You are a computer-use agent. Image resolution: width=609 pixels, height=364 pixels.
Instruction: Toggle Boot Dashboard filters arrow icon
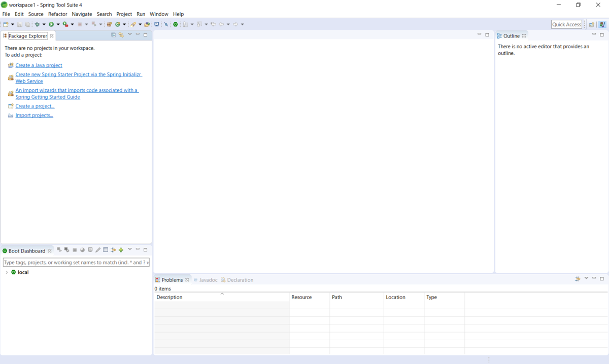[x=113, y=249]
